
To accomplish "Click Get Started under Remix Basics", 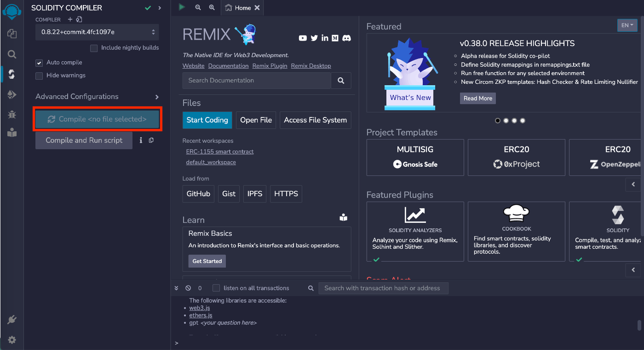I will (207, 261).
